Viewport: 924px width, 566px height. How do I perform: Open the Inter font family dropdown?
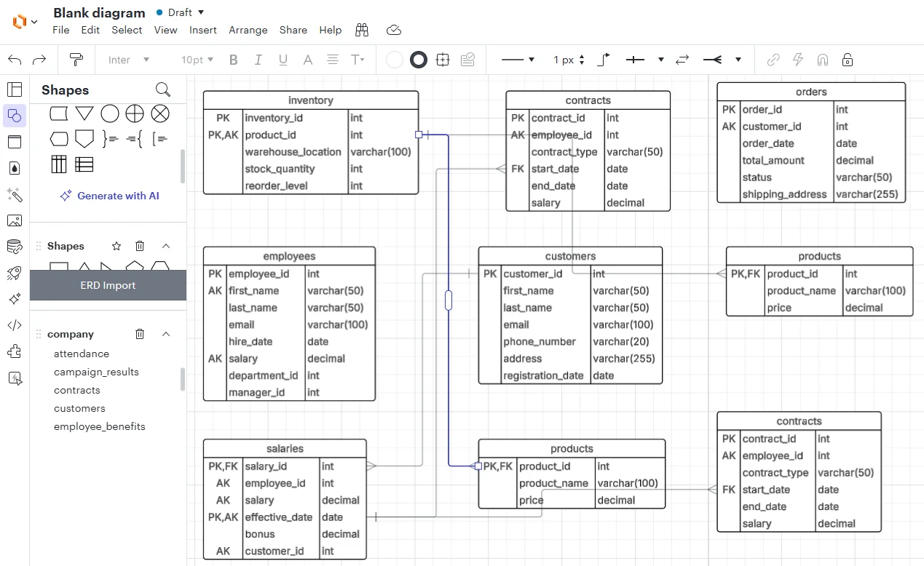coord(128,60)
